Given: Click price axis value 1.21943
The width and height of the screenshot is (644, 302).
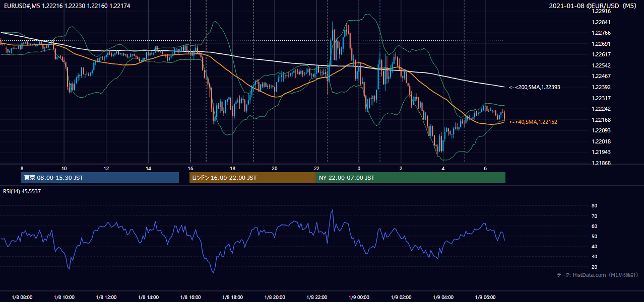Looking at the screenshot, I should point(601,152).
